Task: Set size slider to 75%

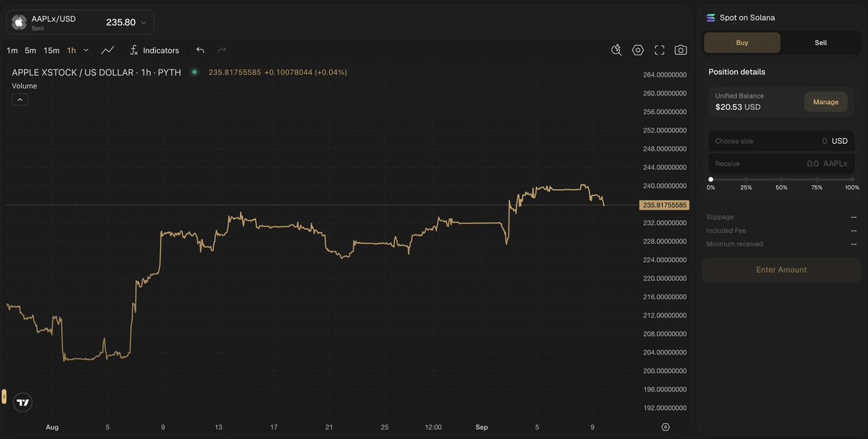Action: [x=817, y=179]
